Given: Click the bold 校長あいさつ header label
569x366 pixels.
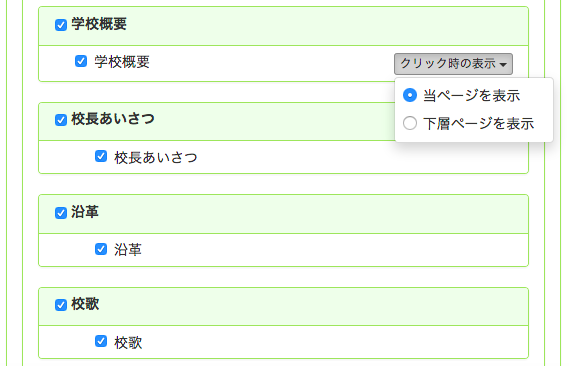Looking at the screenshot, I should pyautogui.click(x=113, y=119).
